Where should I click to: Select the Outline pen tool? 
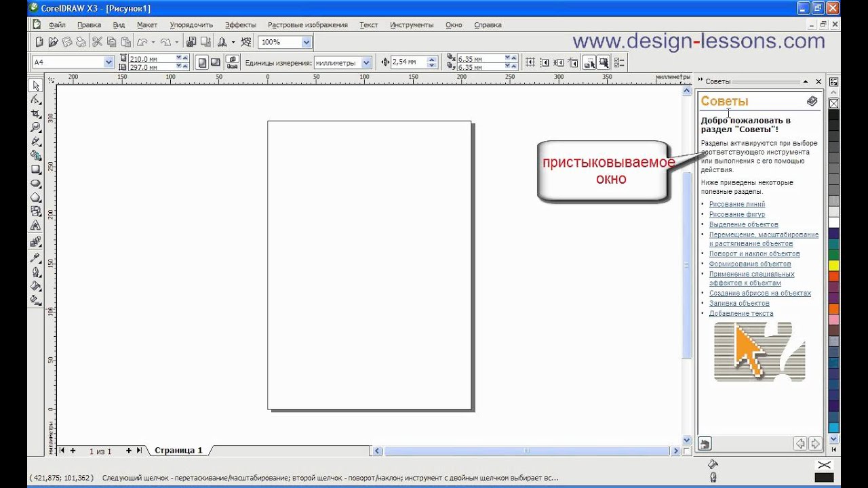(x=35, y=272)
